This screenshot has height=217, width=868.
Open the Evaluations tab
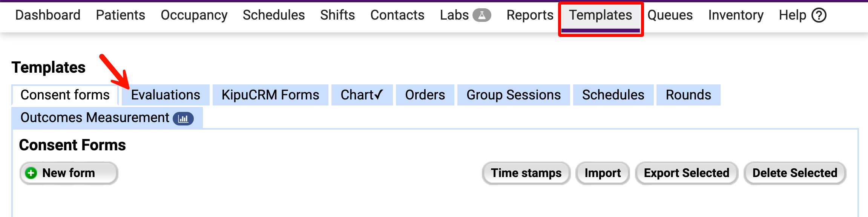(x=166, y=95)
